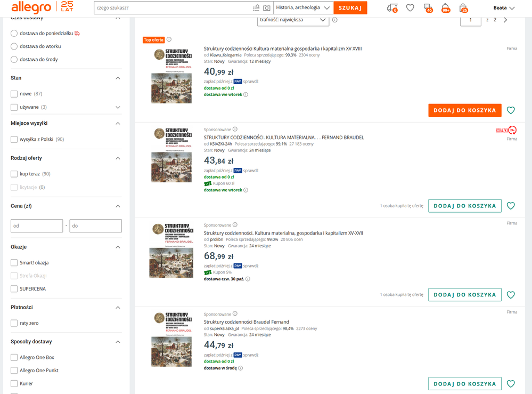Open the 'trafność: największa' sort dropdown

(293, 20)
